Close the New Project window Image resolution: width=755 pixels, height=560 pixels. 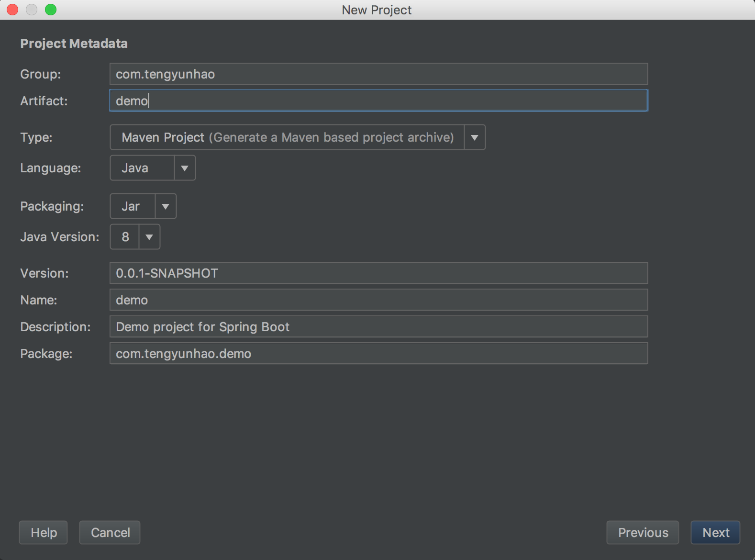pos(12,10)
